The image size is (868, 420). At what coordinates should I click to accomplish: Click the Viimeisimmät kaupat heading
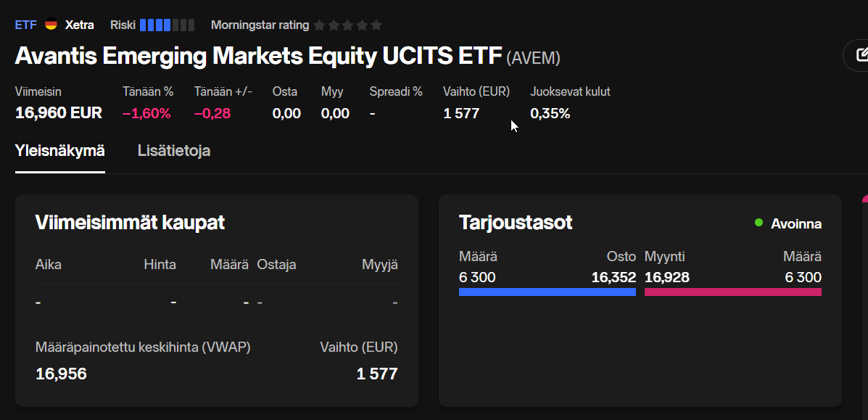130,222
